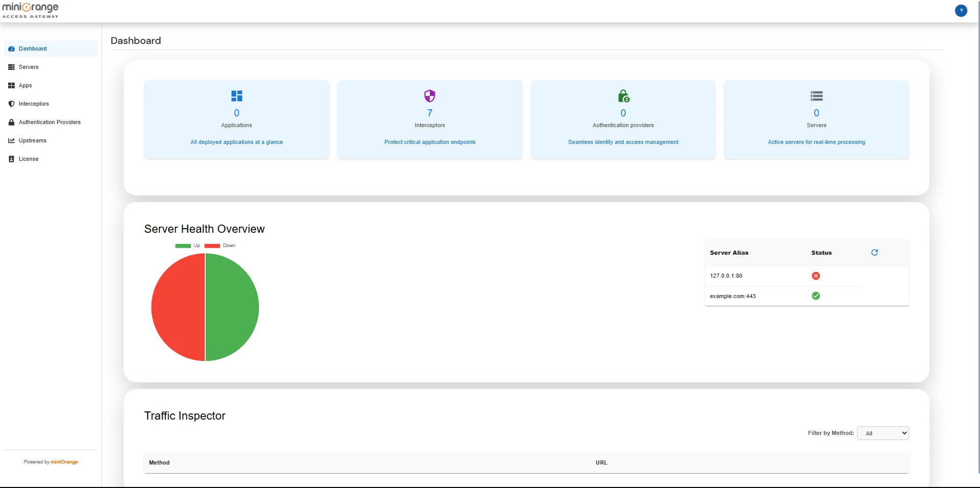Click the Interceptors shield icon in sidebar
980x488 pixels.
pos(12,104)
